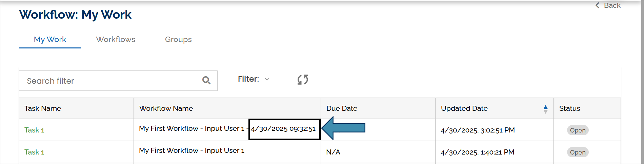Sort by the Due Date column

[x=342, y=108]
